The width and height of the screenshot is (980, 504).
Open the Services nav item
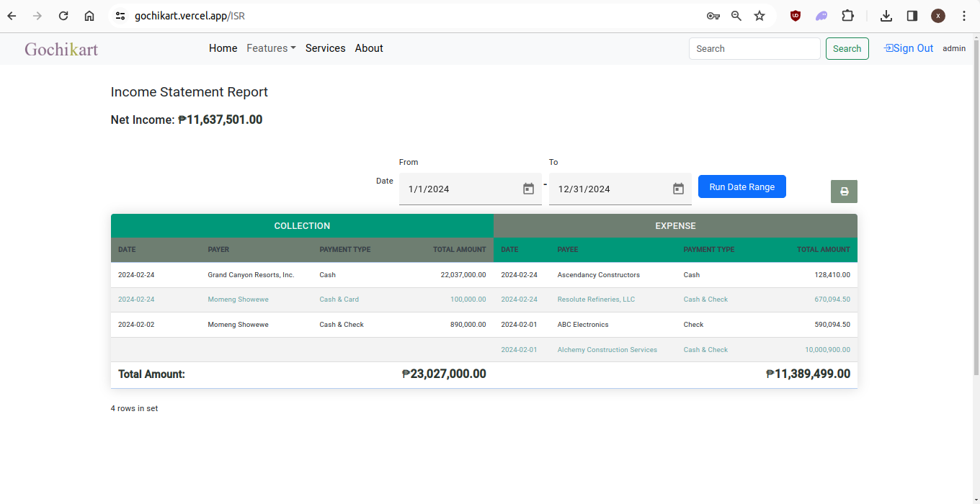[325, 48]
